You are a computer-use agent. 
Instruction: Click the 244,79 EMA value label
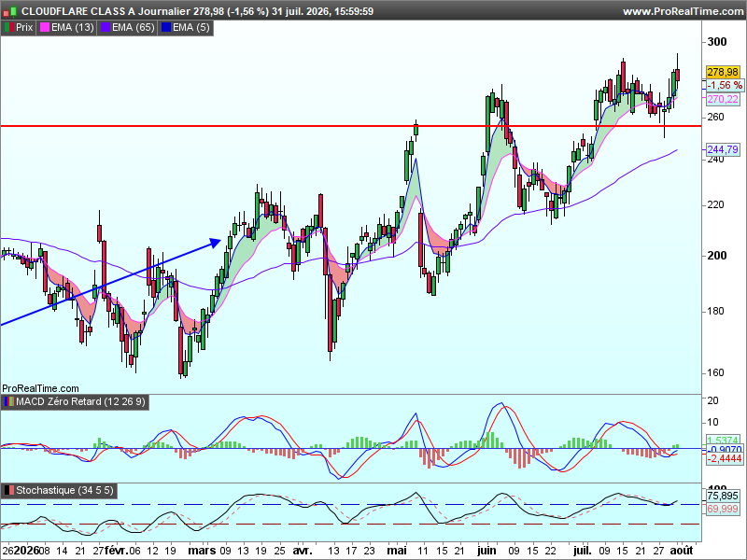(x=723, y=149)
